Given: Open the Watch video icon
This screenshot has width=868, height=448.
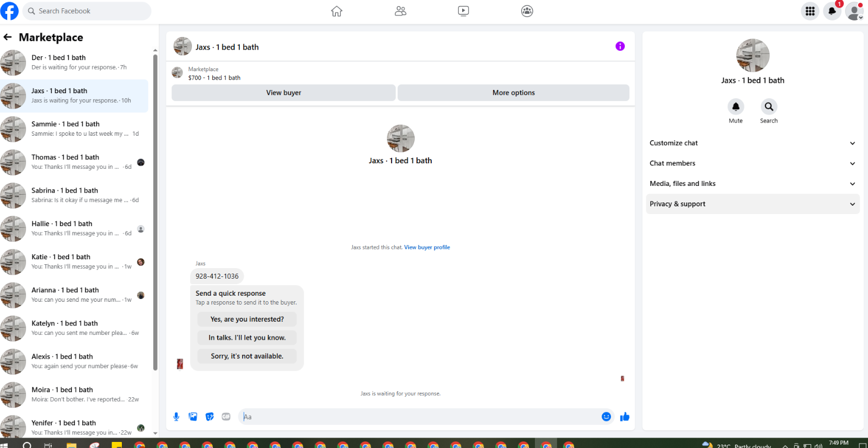Looking at the screenshot, I should (464, 11).
